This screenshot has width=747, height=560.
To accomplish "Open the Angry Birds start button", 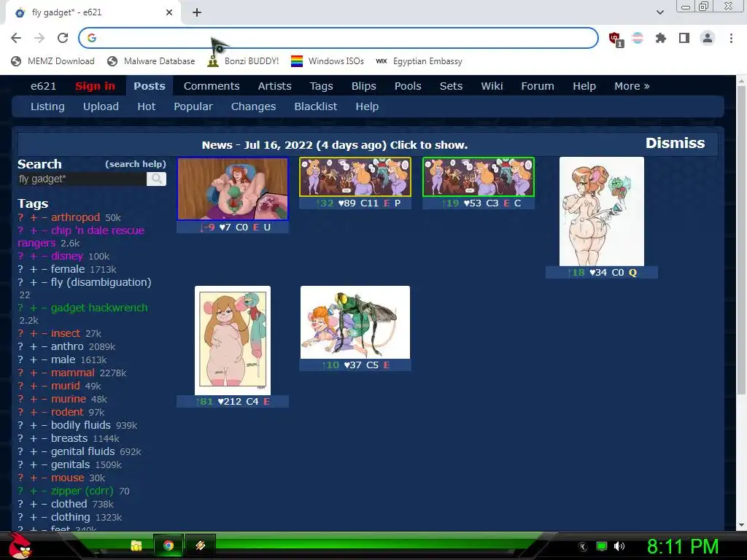I will point(20,545).
